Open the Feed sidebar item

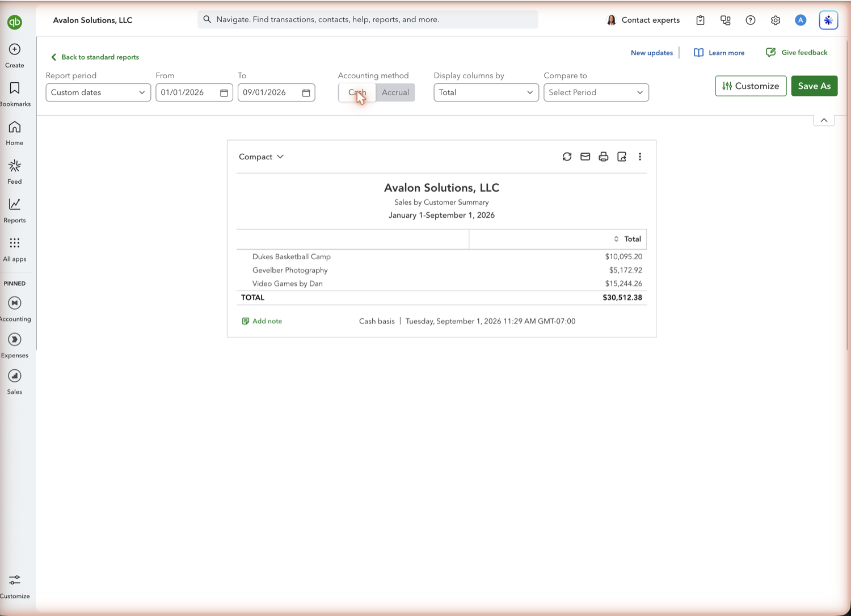tap(15, 172)
